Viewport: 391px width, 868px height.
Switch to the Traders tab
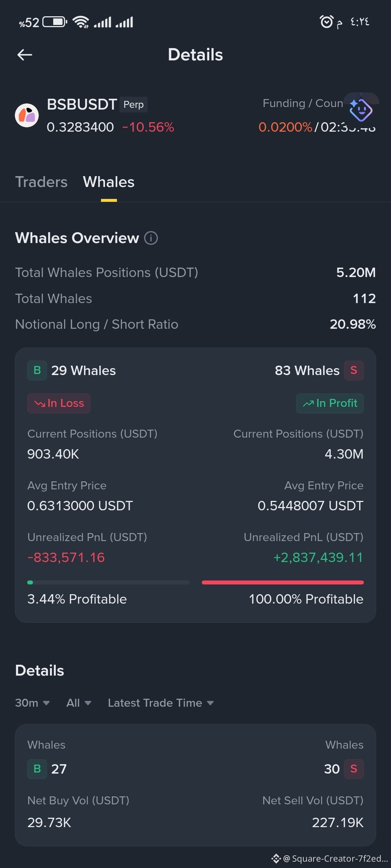[41, 182]
